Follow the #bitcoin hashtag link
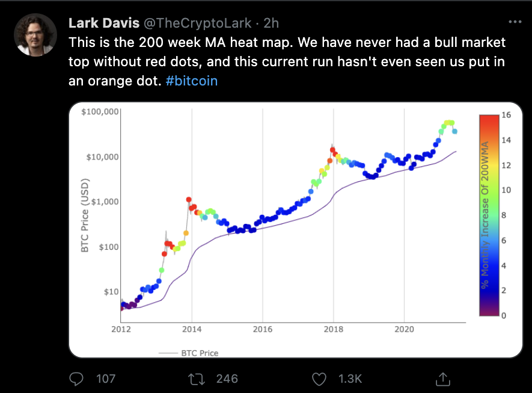Viewport: 532px width, 393px height. [x=191, y=80]
